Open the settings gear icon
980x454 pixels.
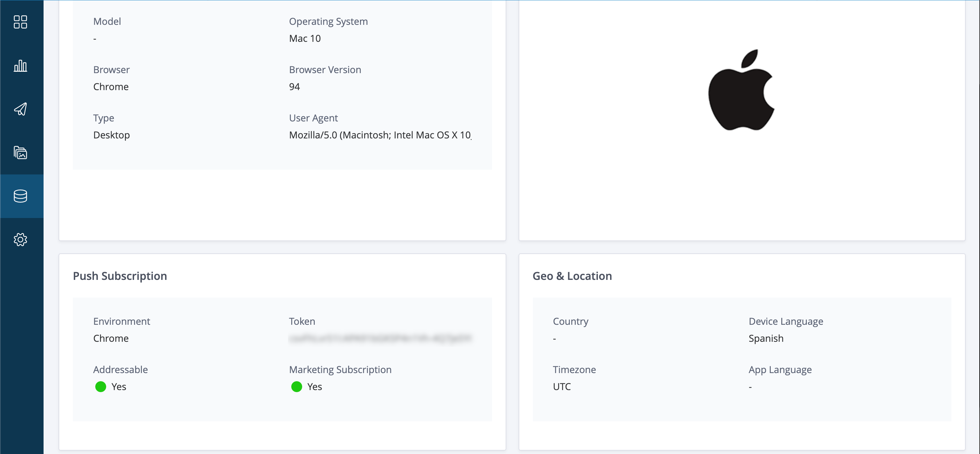click(x=20, y=239)
